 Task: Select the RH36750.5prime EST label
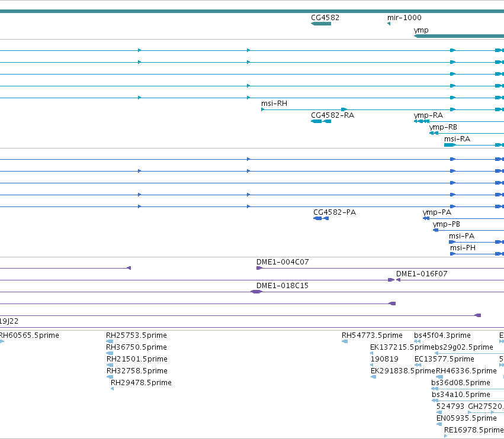click(136, 347)
